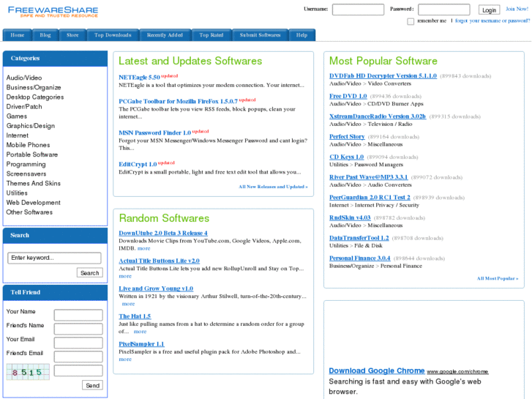Open the Graphics/Design category
Screen dimensions: 532x399
tap(31, 126)
